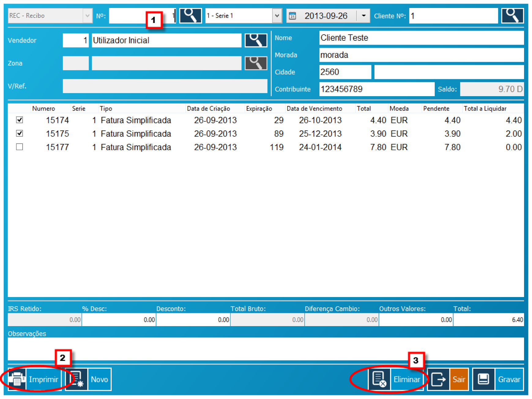This screenshot has height=399, width=532.
Task: Sort by the Data de Vencimento column header
Action: coord(314,109)
